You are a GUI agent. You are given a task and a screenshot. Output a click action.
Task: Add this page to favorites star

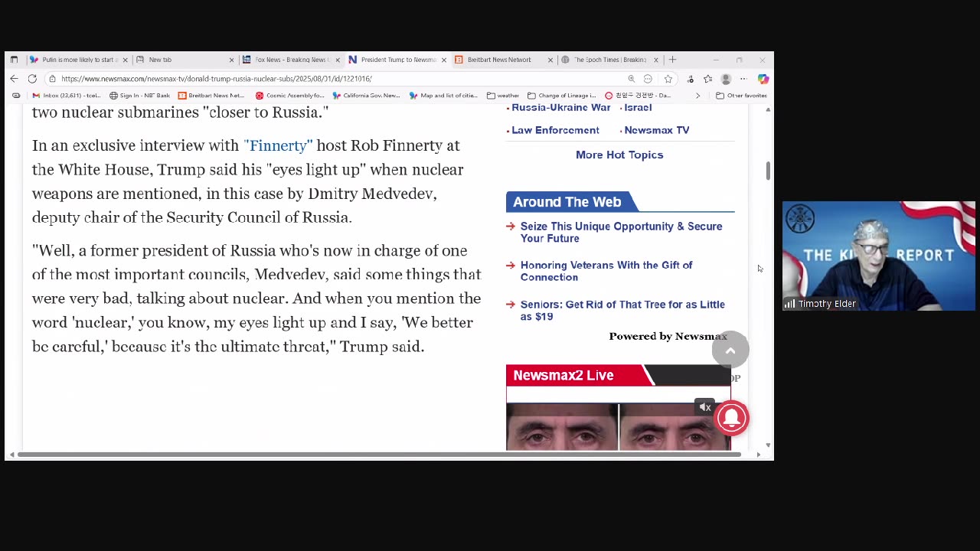tap(668, 79)
